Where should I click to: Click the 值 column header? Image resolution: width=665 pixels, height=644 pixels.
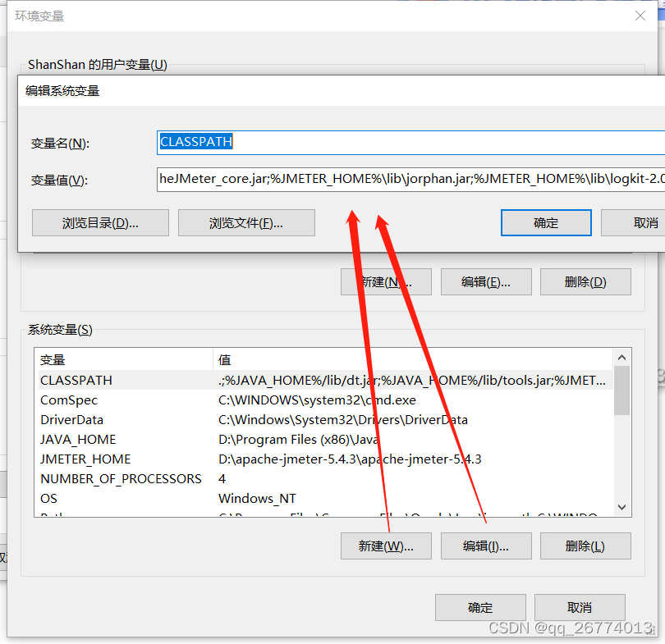[x=413, y=359]
